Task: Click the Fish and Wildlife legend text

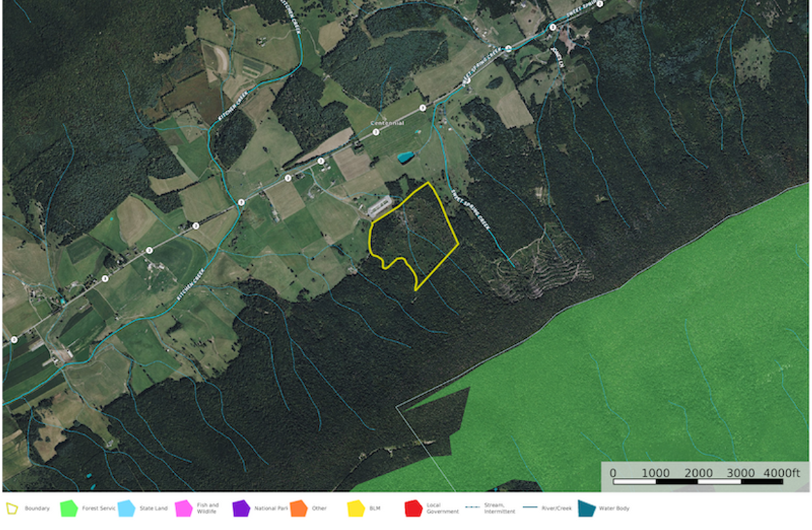Action: (209, 509)
